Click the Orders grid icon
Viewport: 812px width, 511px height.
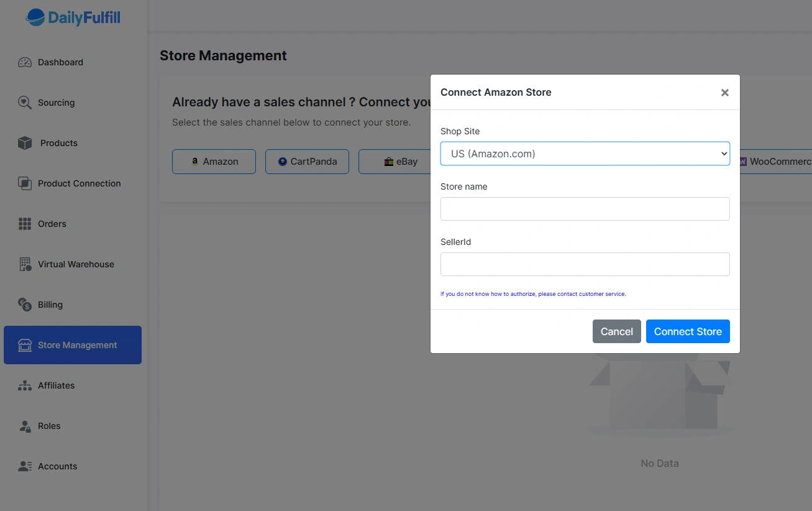pyautogui.click(x=25, y=224)
